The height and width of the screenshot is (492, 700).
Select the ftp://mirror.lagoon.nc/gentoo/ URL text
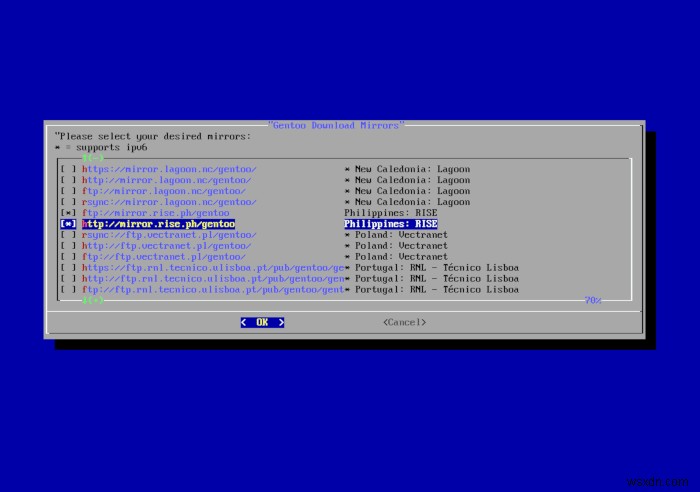(164, 191)
